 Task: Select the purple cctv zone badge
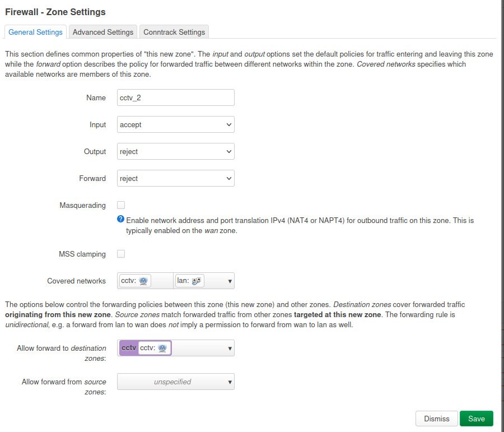click(129, 348)
